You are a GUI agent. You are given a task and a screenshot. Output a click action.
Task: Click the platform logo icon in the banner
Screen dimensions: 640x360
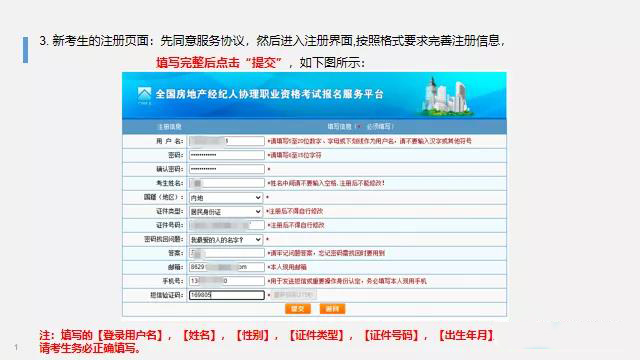[x=144, y=95]
